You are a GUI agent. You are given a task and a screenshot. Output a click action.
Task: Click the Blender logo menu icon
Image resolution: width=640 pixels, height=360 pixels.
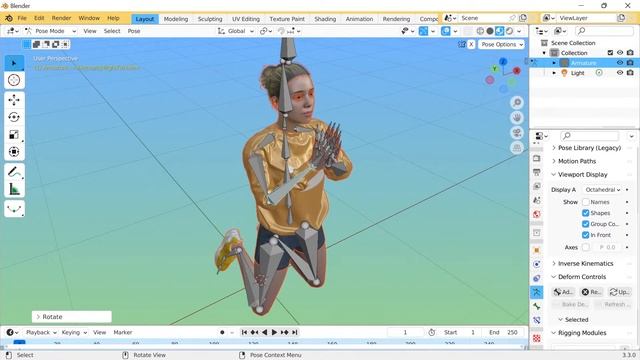[x=9, y=18]
